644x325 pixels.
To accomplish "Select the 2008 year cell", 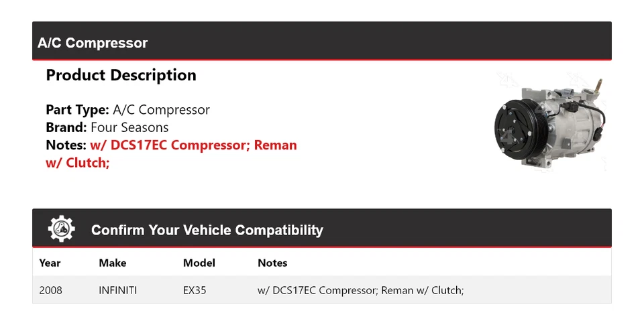I will (x=51, y=290).
